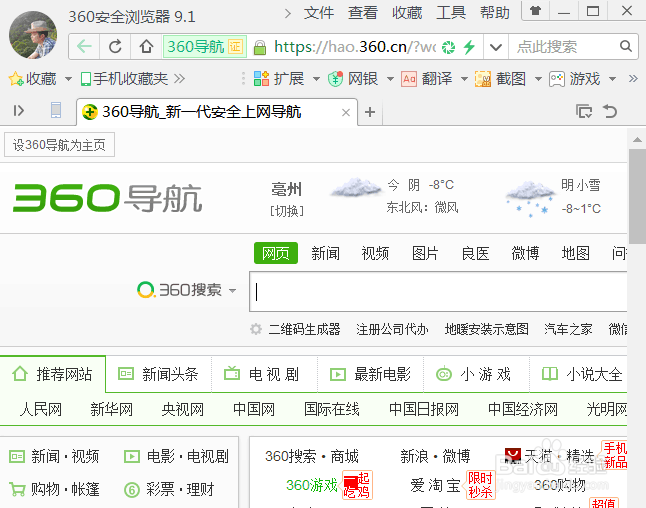The height and width of the screenshot is (508, 646).
Task: Click the Extensions grid icon
Action: point(261,78)
